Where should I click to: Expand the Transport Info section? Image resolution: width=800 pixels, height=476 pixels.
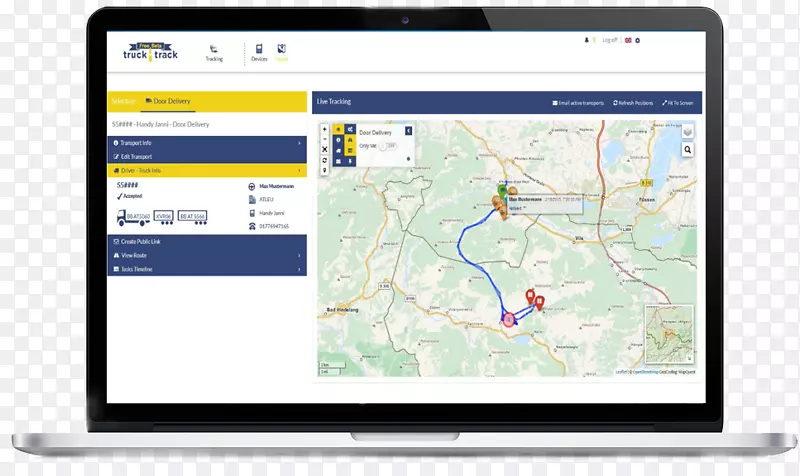207,144
